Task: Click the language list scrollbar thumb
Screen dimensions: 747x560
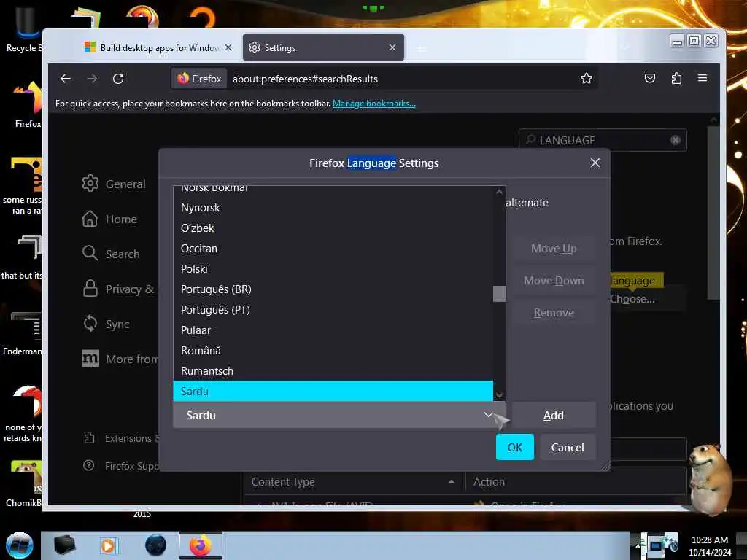Action: click(x=499, y=293)
